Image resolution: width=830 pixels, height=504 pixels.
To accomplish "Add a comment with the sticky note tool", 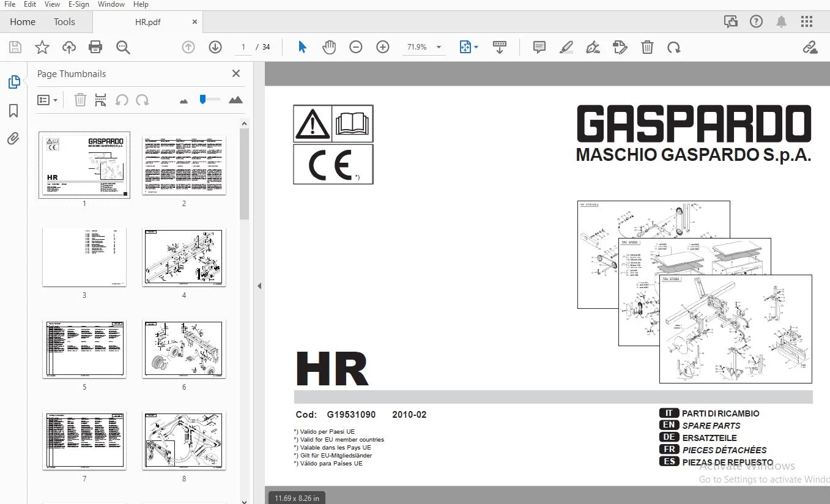I will [539, 47].
